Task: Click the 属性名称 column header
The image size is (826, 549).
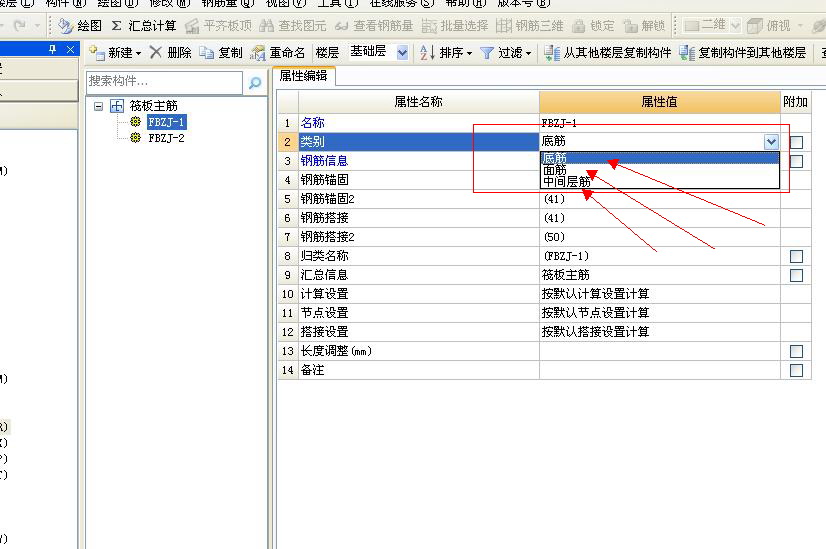Action: [x=419, y=102]
